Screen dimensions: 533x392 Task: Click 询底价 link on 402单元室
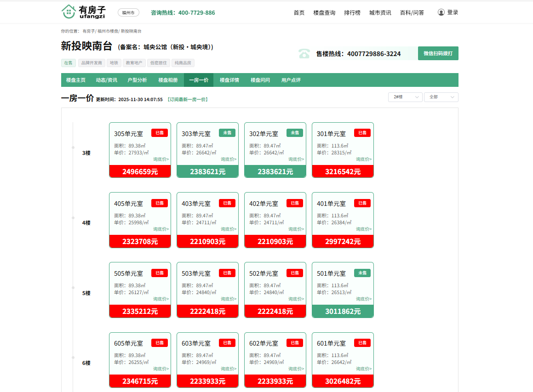point(296,229)
